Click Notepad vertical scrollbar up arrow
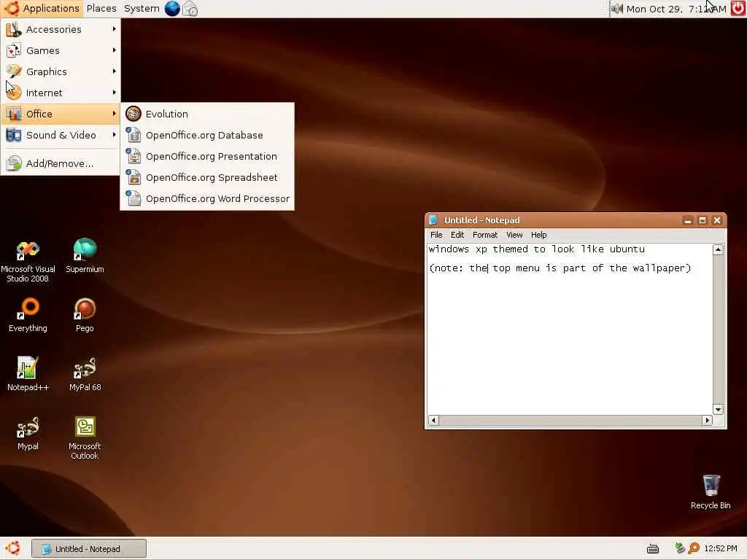Viewport: 747px width, 560px height. (x=718, y=249)
